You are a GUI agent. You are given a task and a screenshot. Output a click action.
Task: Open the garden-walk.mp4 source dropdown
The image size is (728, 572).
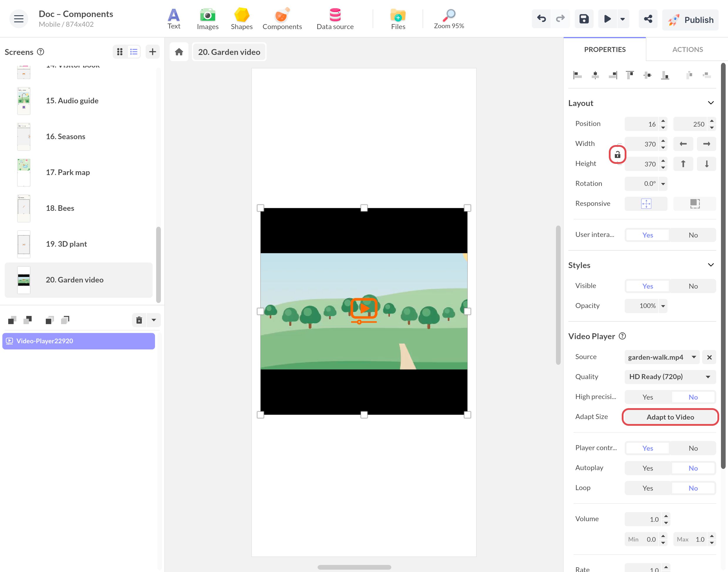[x=662, y=357]
